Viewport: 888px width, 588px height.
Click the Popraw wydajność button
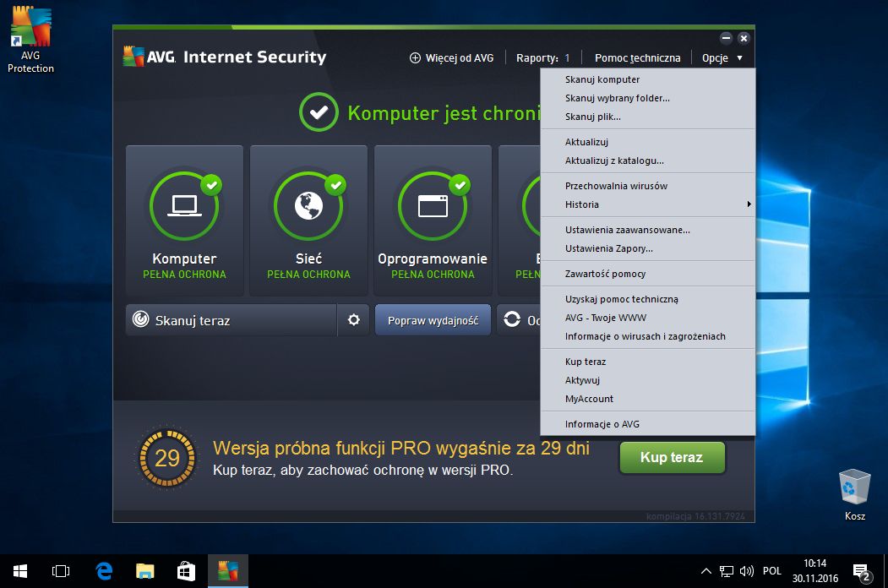click(433, 320)
